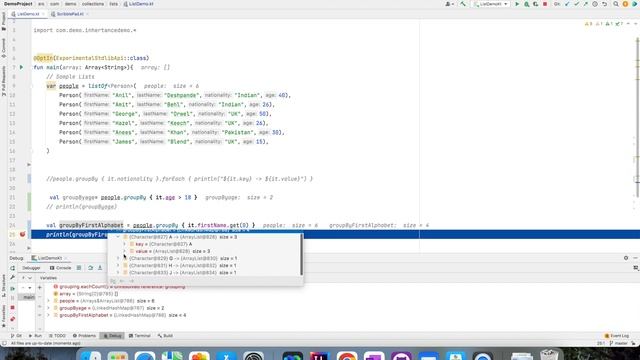Click the Debug bug icon in top toolbar
The width and height of the screenshot is (640, 360).
point(526,4)
